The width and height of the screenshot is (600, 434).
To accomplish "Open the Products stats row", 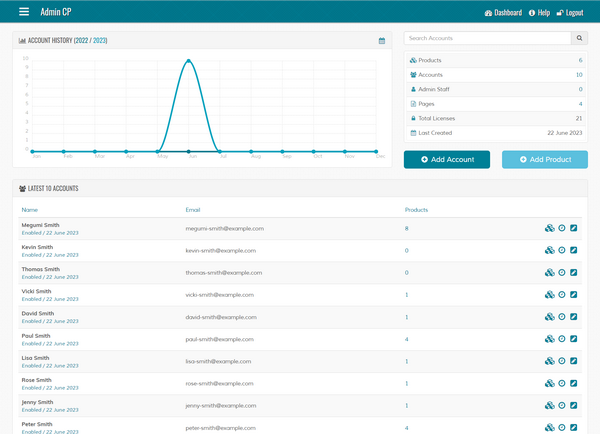I will point(496,60).
